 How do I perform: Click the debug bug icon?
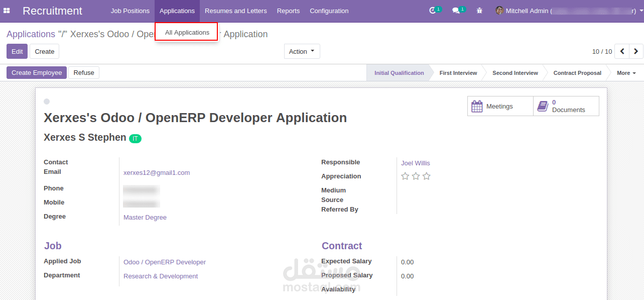[x=479, y=11]
